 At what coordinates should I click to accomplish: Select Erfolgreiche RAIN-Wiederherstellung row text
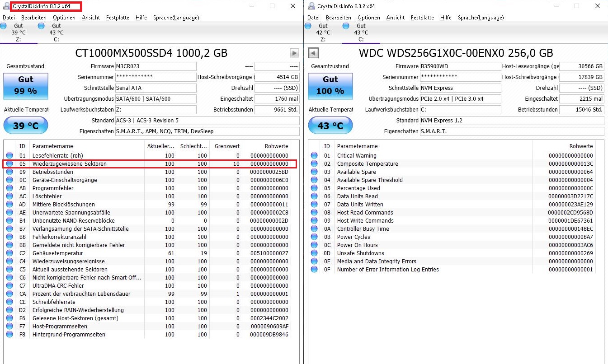point(78,310)
